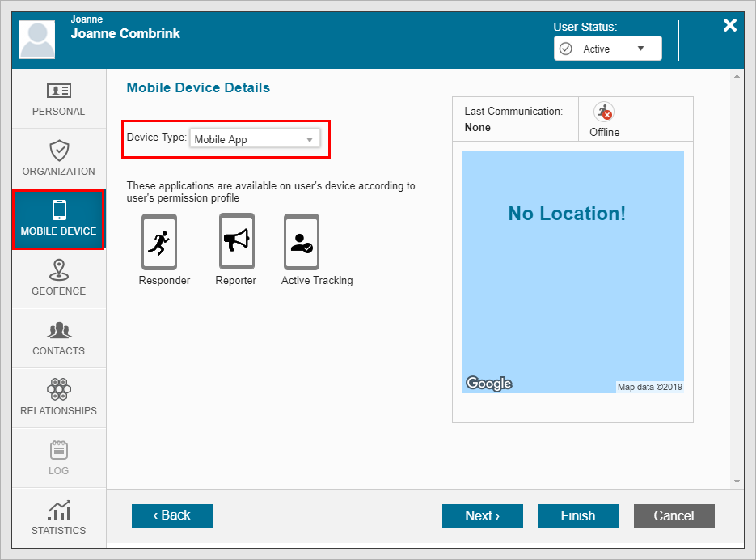The image size is (756, 560).
Task: Open the User Status dropdown
Action: [x=607, y=49]
